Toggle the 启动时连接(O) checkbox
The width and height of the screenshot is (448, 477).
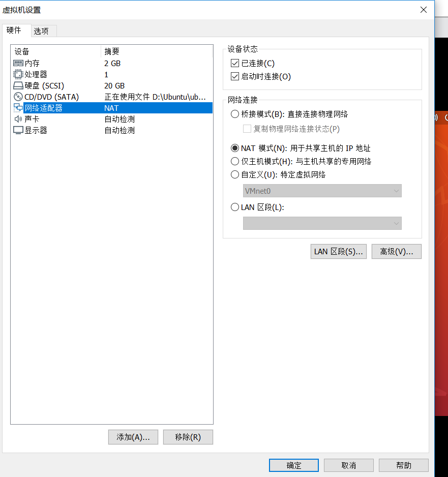[235, 76]
